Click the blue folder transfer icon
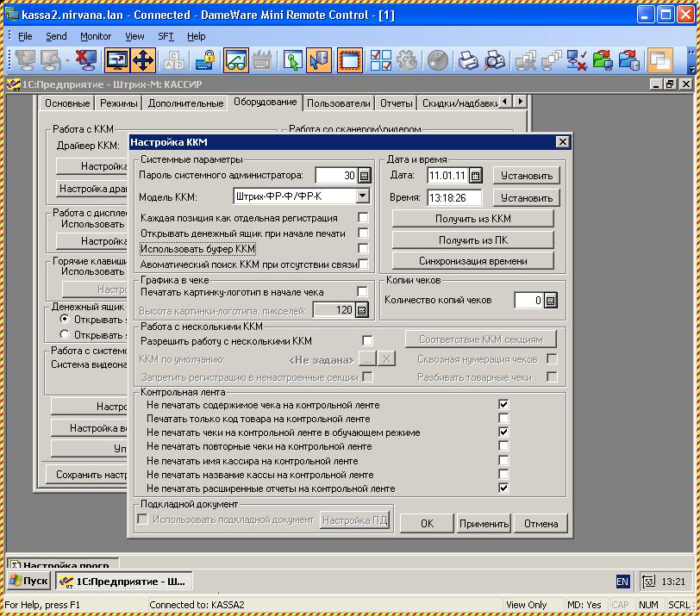Viewport: 700px width, 616px height. pos(629,60)
